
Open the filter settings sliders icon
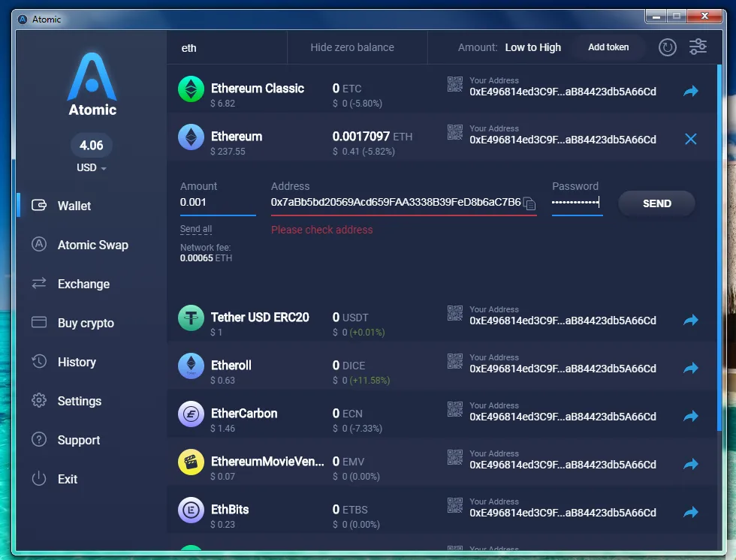pyautogui.click(x=698, y=47)
